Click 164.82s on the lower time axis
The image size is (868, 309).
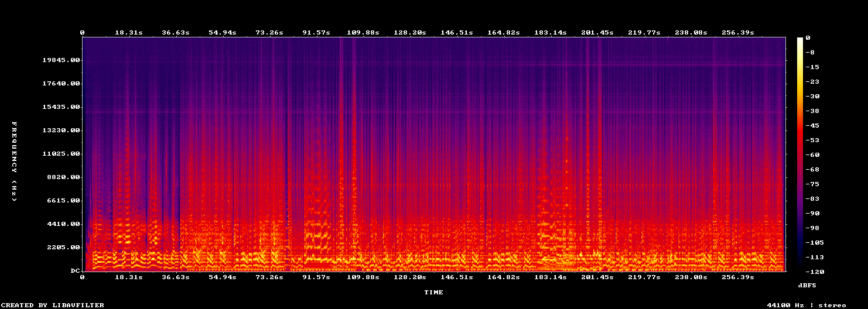coord(504,277)
